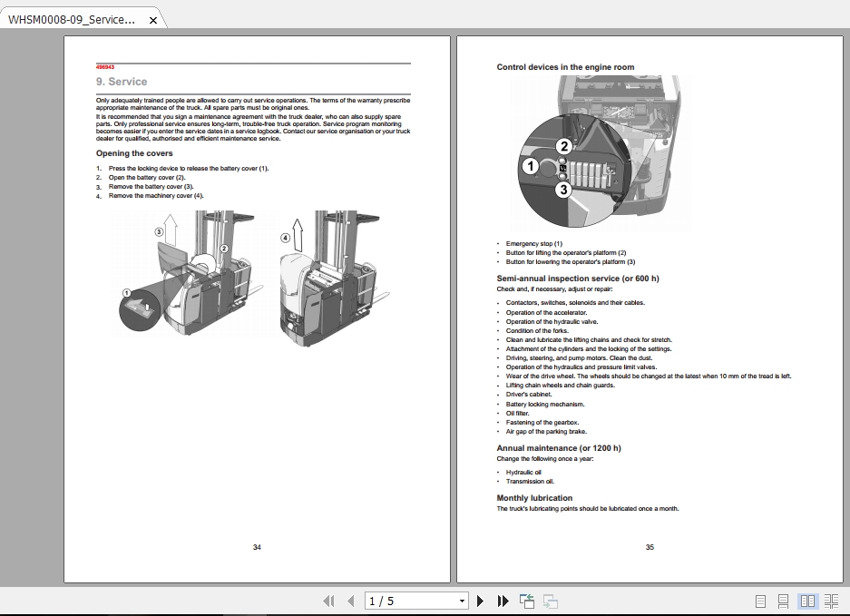Jump to the last page

pos(501,601)
